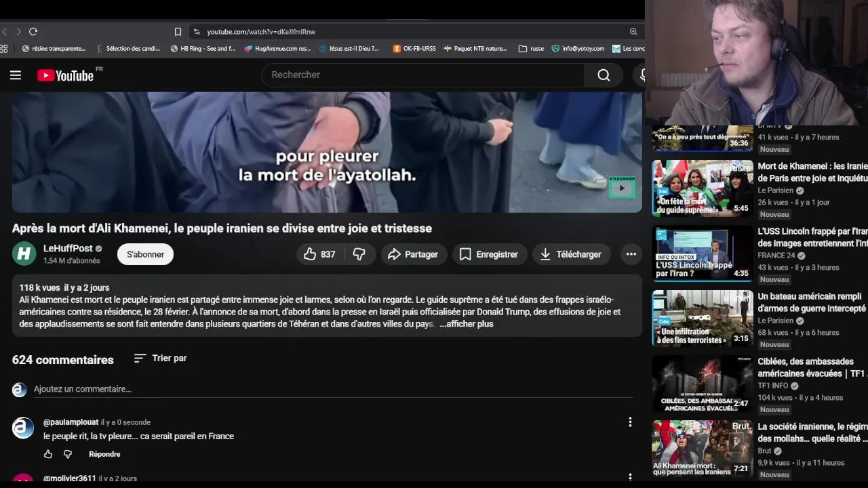This screenshot has width=868, height=488.
Task: Click 'Ajoutez un commentaire' field
Action: pos(332,389)
